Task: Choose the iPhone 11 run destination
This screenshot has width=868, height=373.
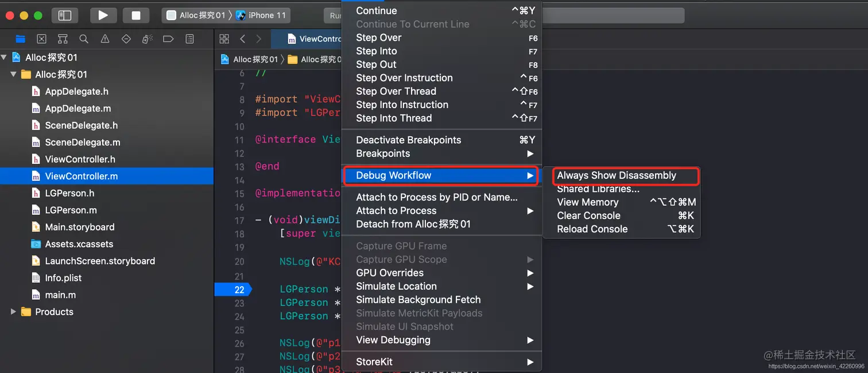Action: (x=262, y=16)
